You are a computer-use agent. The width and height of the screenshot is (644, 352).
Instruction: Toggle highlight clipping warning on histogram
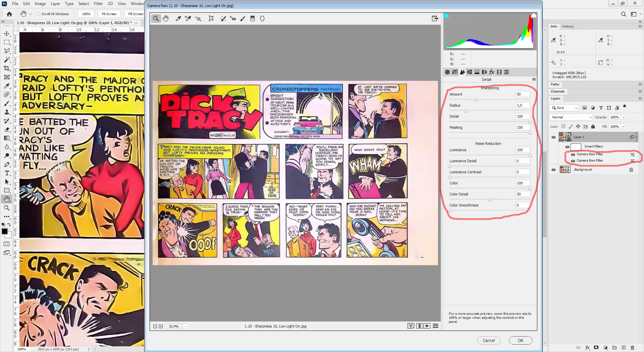click(x=534, y=15)
